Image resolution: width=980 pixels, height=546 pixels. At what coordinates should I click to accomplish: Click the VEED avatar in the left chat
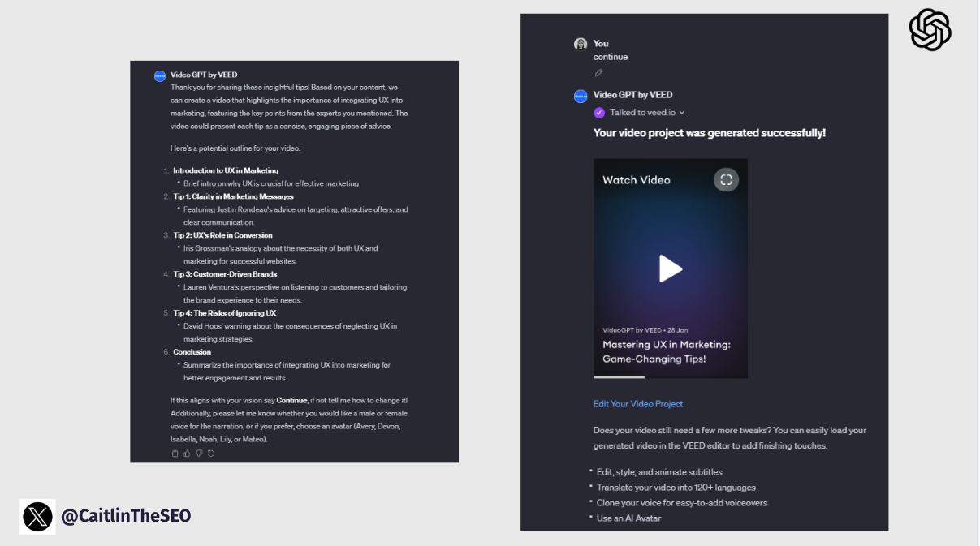159,75
